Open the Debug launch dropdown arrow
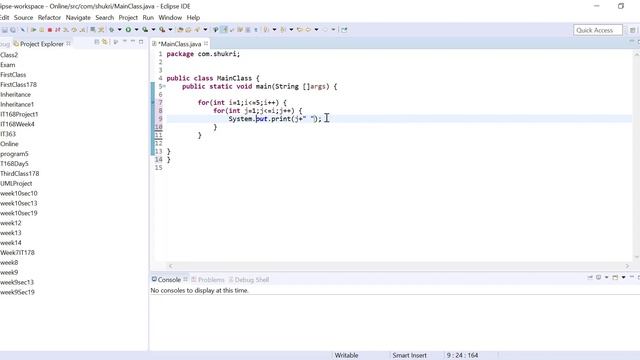 (x=120, y=30)
